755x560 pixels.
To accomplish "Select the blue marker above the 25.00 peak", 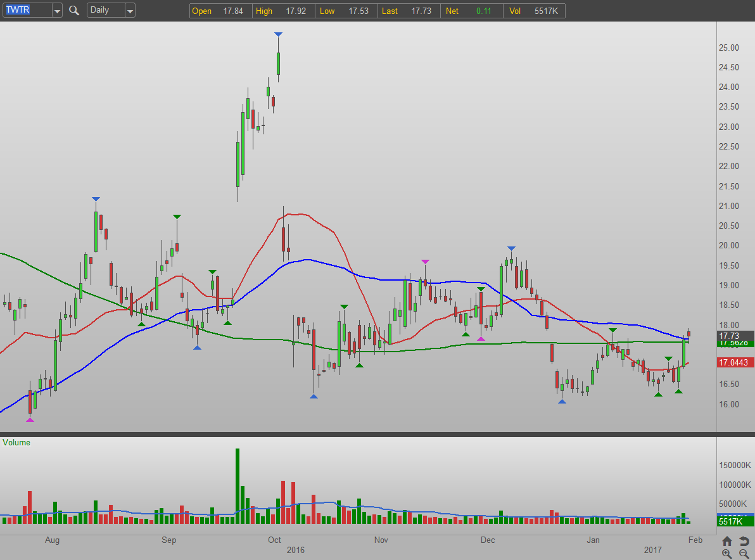I will pyautogui.click(x=278, y=34).
